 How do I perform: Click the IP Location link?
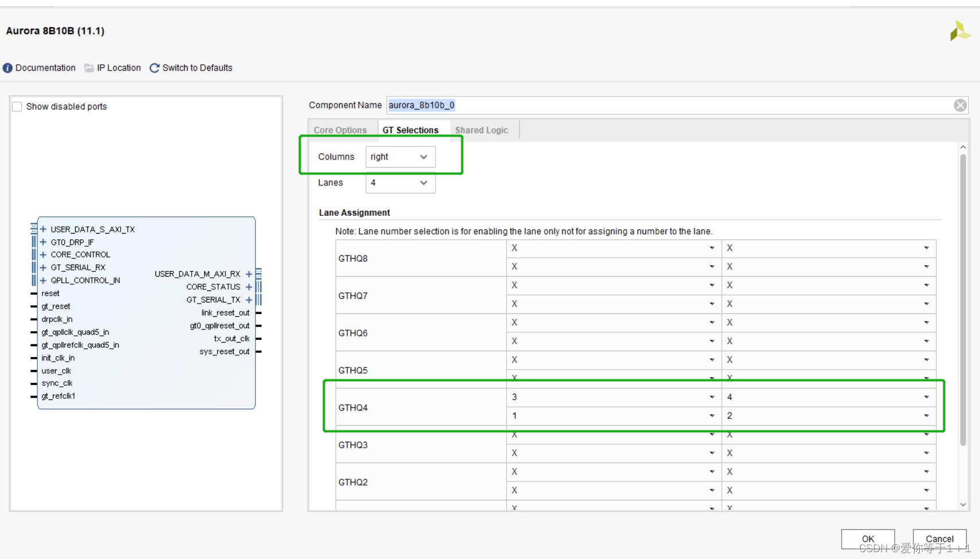tap(119, 68)
